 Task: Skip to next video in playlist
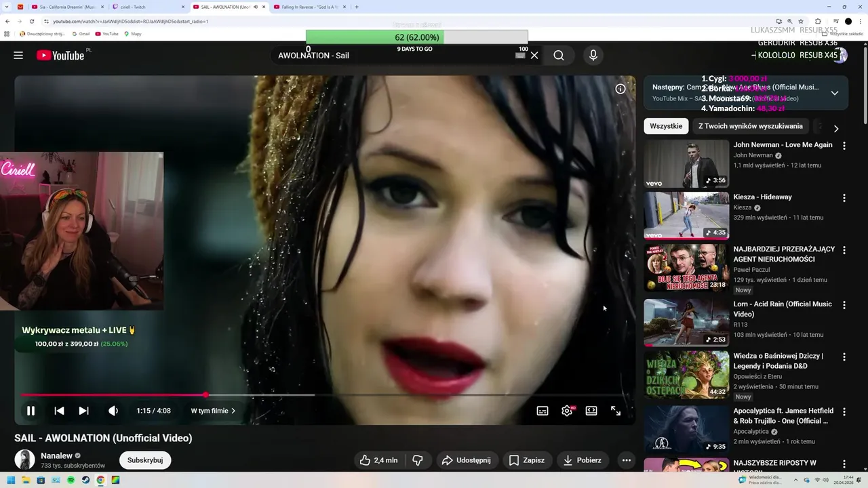pyautogui.click(x=83, y=411)
